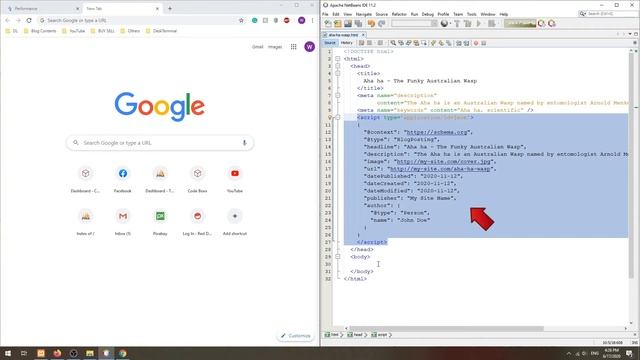Open the browser selector dropdown arrow beside the globe
Image resolution: width=640 pixels, height=360 pixels.
click(450, 24)
